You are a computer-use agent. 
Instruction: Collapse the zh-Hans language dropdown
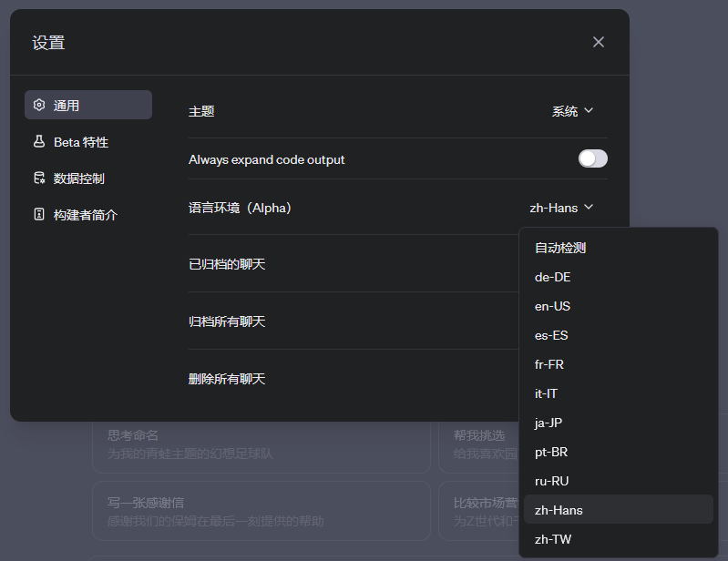click(561, 208)
